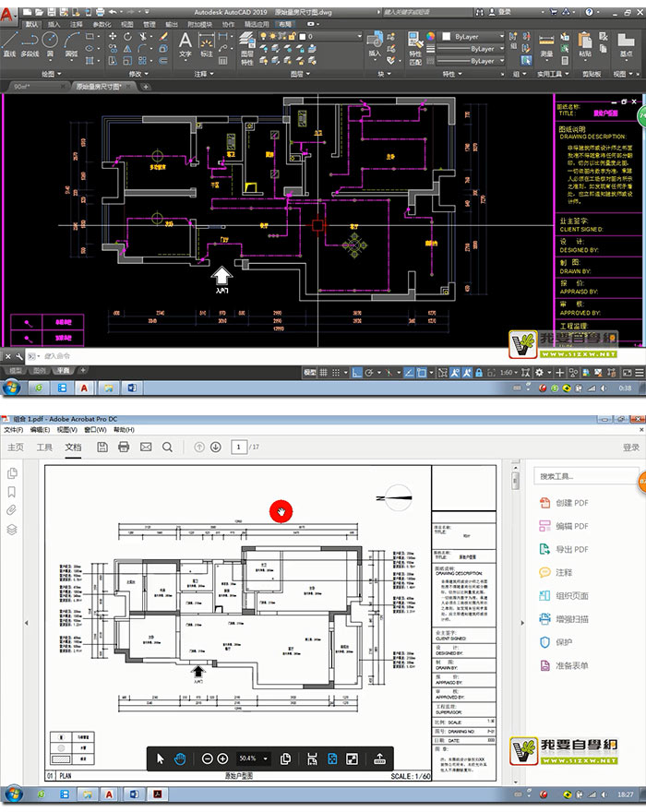Click the Search magnifier icon in Acrobat

pos(167,447)
